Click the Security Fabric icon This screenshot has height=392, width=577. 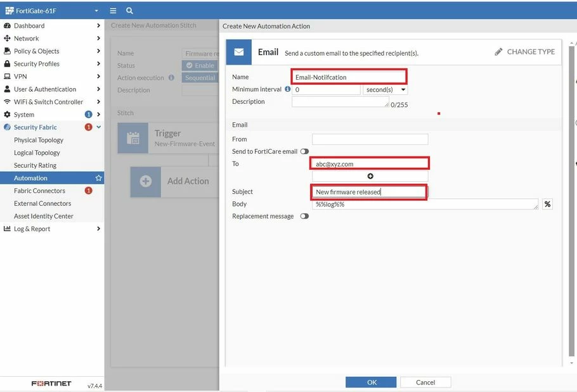click(x=7, y=127)
